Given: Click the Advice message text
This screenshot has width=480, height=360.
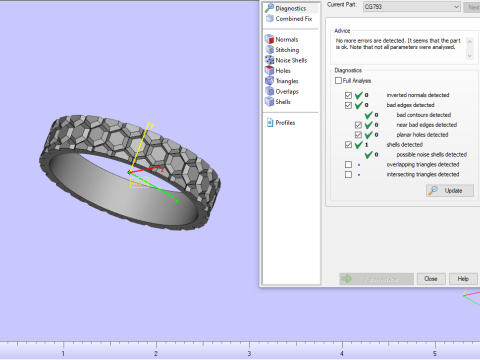Looking at the screenshot, I should (x=398, y=44).
